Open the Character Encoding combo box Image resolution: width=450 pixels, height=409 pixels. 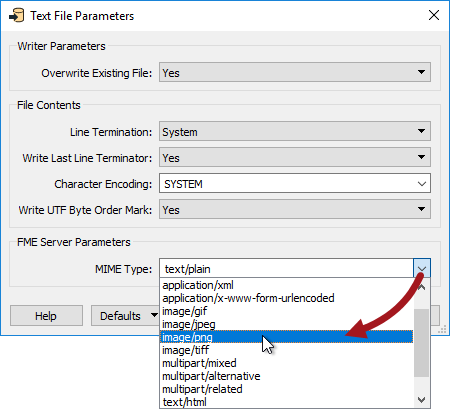click(x=295, y=183)
